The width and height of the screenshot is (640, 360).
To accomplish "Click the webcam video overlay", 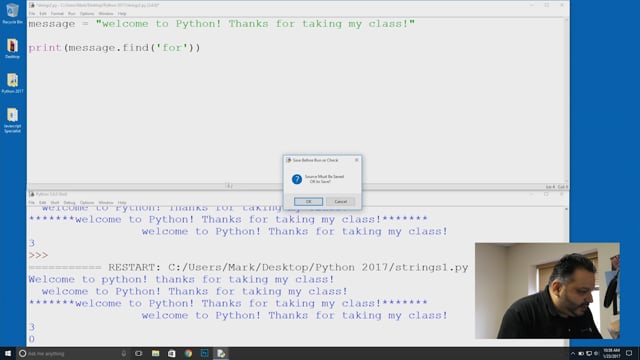I will pos(547,291).
